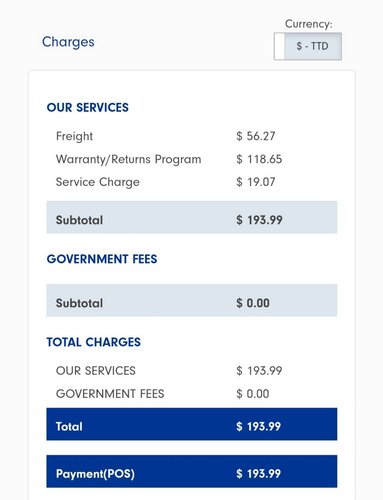
Task: Click the Warranty/Returns Program label
Action: 128,159
